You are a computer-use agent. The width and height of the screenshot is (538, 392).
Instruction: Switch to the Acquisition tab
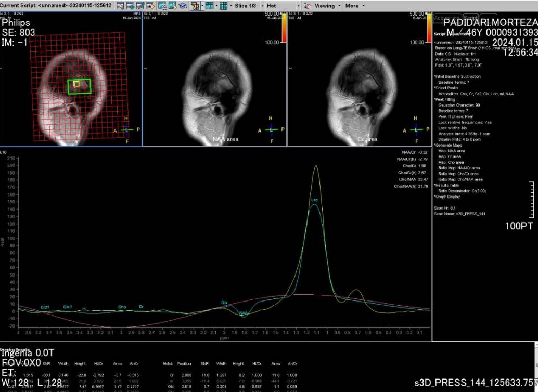click(447, 18)
